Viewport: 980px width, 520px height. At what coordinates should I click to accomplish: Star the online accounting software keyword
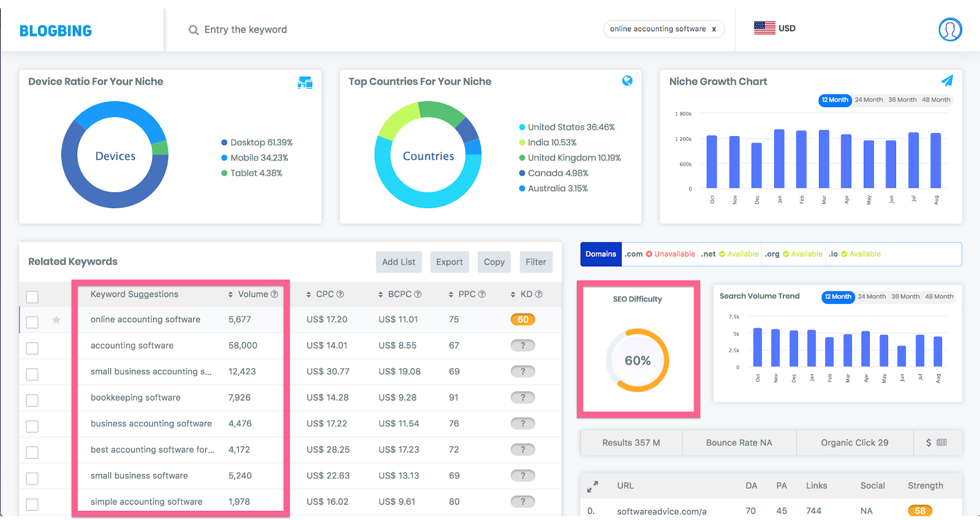click(x=56, y=320)
